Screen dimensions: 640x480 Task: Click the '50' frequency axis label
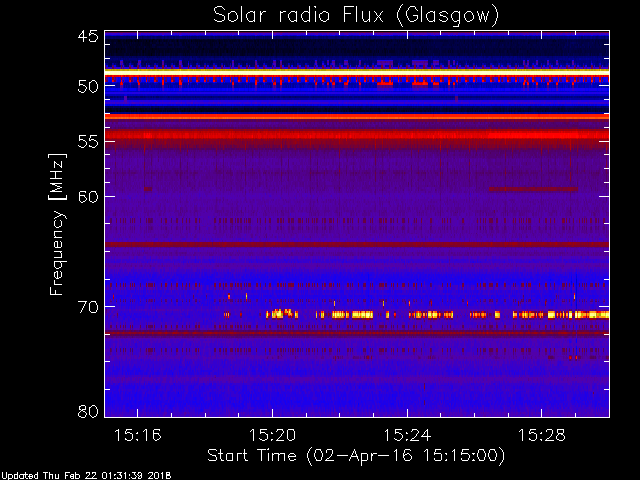point(88,87)
